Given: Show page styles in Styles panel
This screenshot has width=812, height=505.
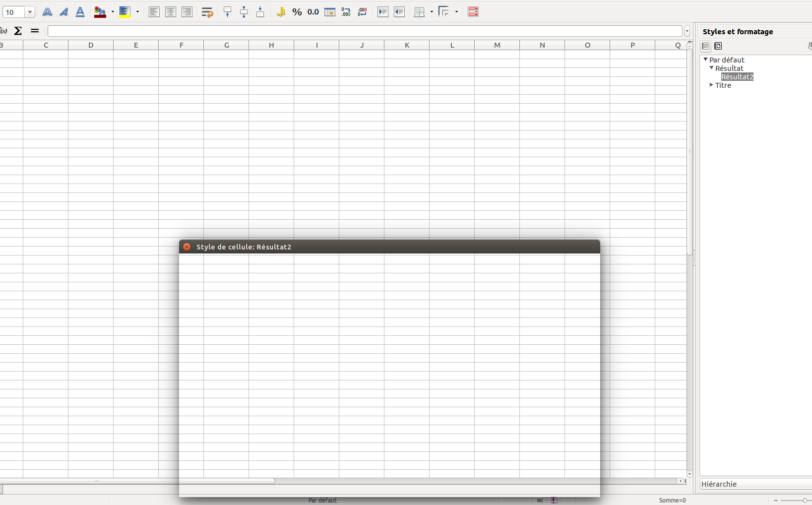Looking at the screenshot, I should point(718,46).
